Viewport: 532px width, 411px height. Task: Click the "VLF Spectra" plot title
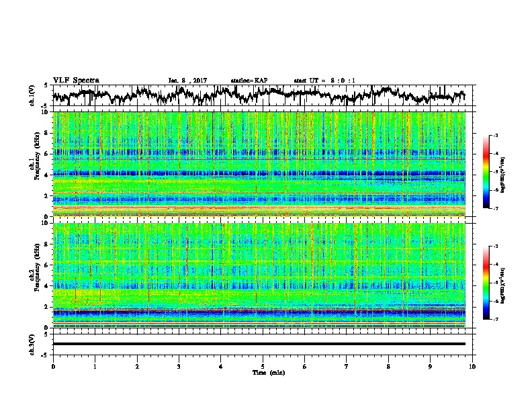pos(76,81)
